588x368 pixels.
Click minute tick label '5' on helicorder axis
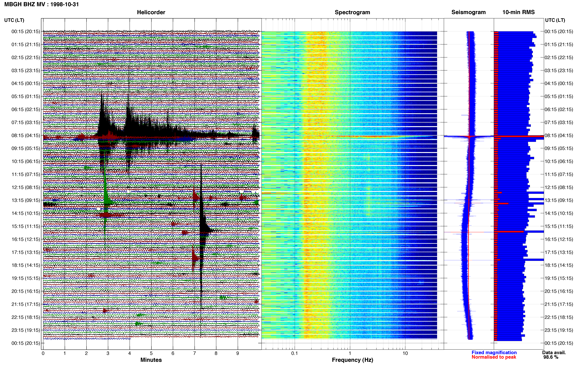tap(151, 353)
